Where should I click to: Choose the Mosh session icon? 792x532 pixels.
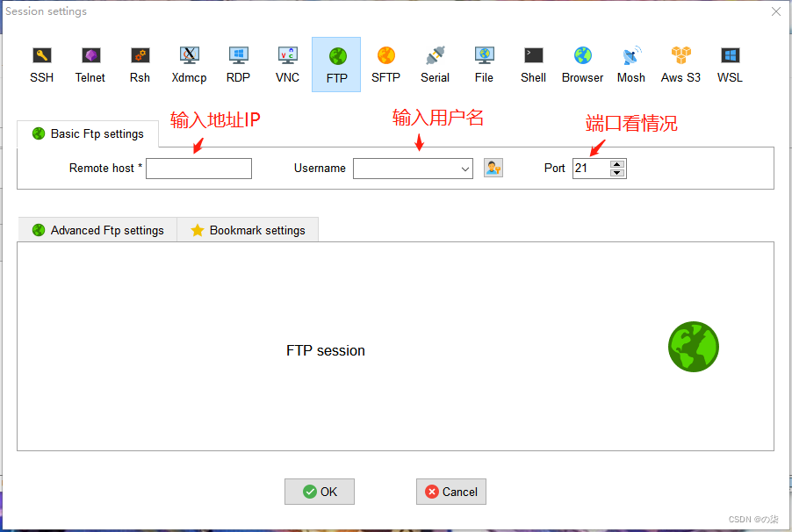(x=630, y=61)
